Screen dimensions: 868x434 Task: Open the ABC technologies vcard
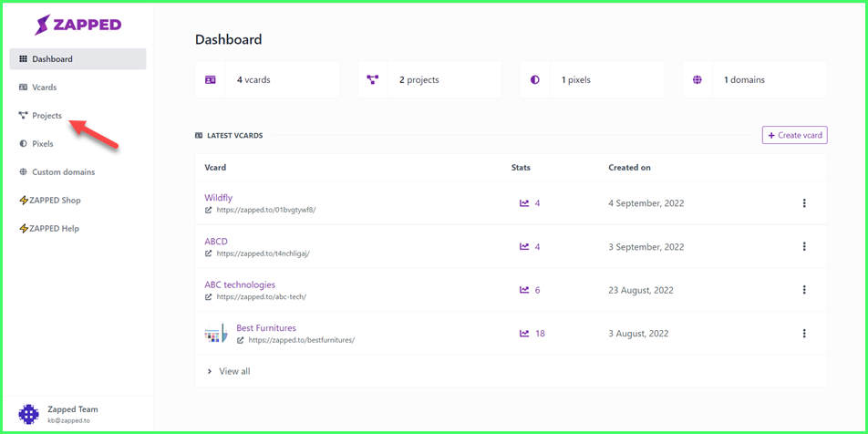coord(240,284)
